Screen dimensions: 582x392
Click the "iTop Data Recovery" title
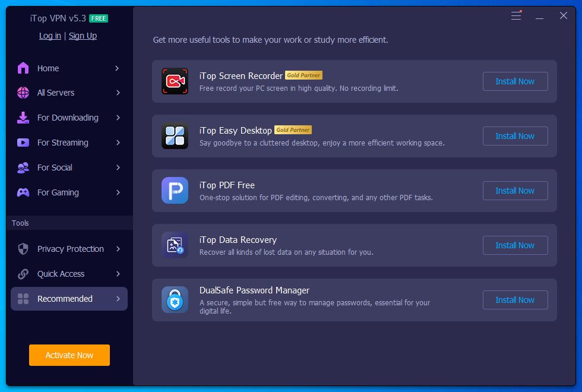tap(238, 240)
